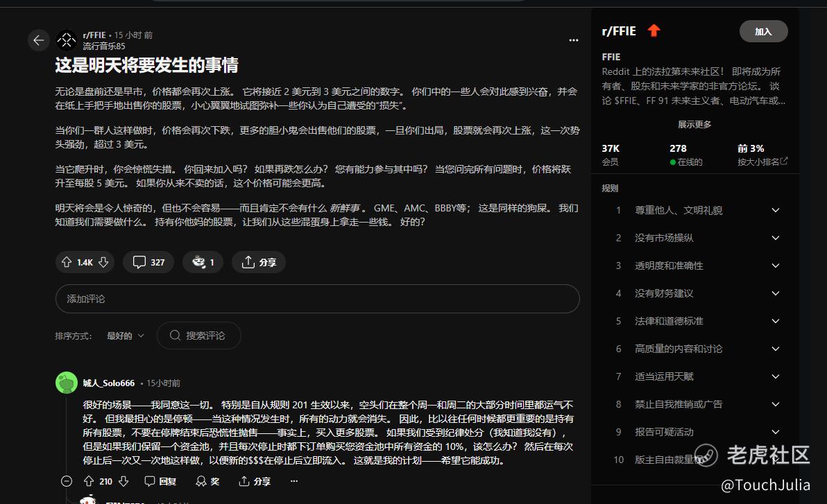The height and width of the screenshot is (504, 827).
Task: Click the search comments box
Action: pyautogui.click(x=199, y=336)
